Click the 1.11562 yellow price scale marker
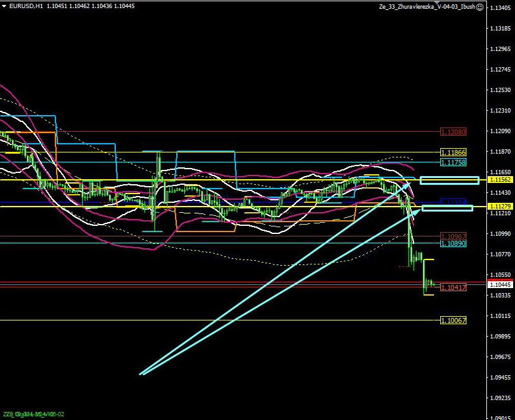The width and height of the screenshot is (515, 420). (500, 179)
